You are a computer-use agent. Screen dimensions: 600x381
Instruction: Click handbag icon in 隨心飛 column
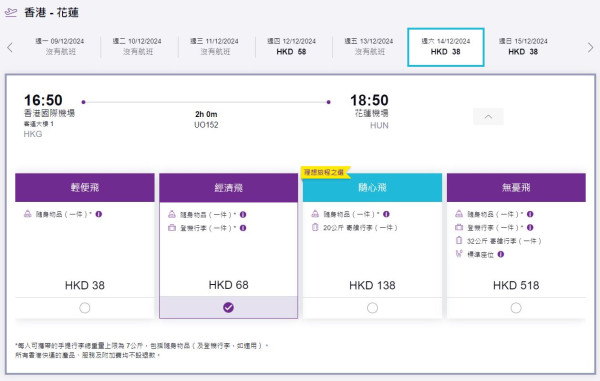(x=315, y=214)
